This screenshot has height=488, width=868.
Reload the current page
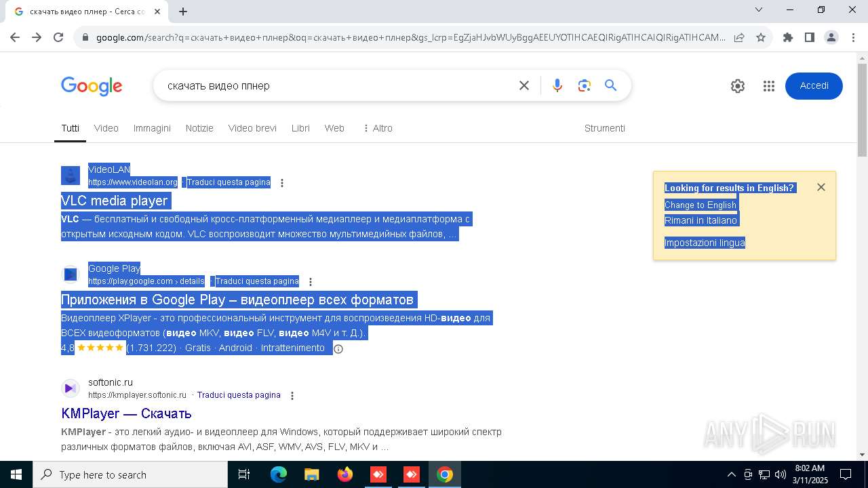click(58, 37)
